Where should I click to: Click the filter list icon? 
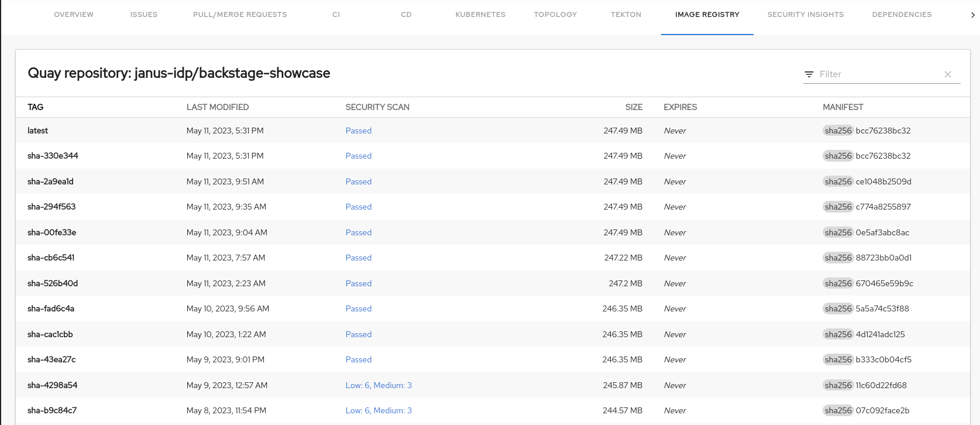809,74
